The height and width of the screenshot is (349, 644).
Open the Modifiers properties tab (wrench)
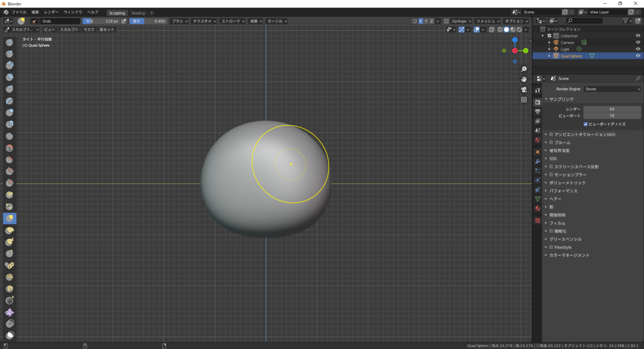[x=537, y=161]
